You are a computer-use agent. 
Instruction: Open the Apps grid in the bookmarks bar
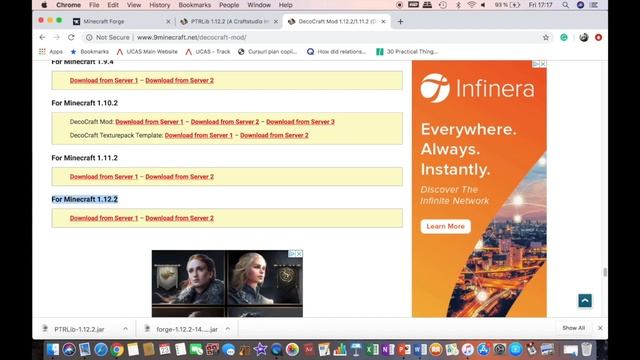[51, 51]
